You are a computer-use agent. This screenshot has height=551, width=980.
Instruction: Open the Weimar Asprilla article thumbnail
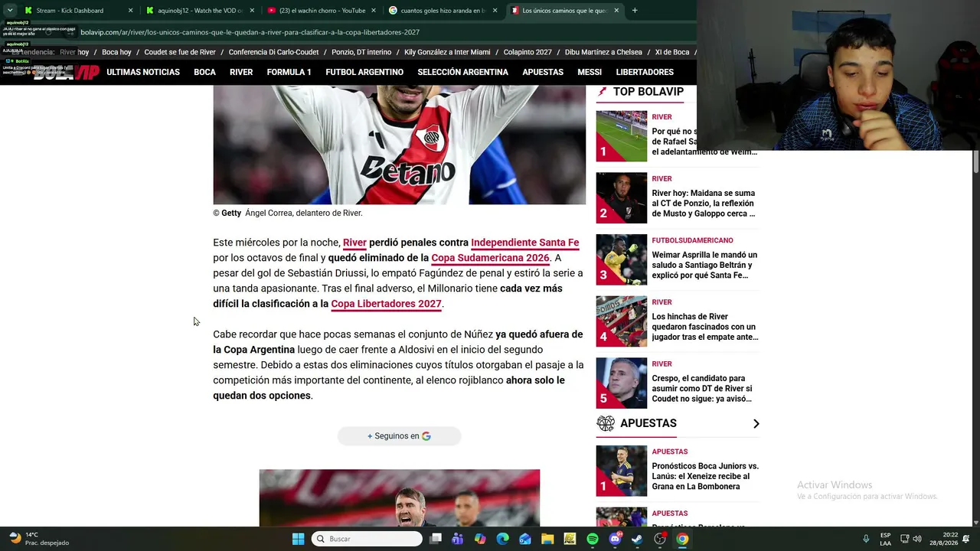pyautogui.click(x=622, y=259)
